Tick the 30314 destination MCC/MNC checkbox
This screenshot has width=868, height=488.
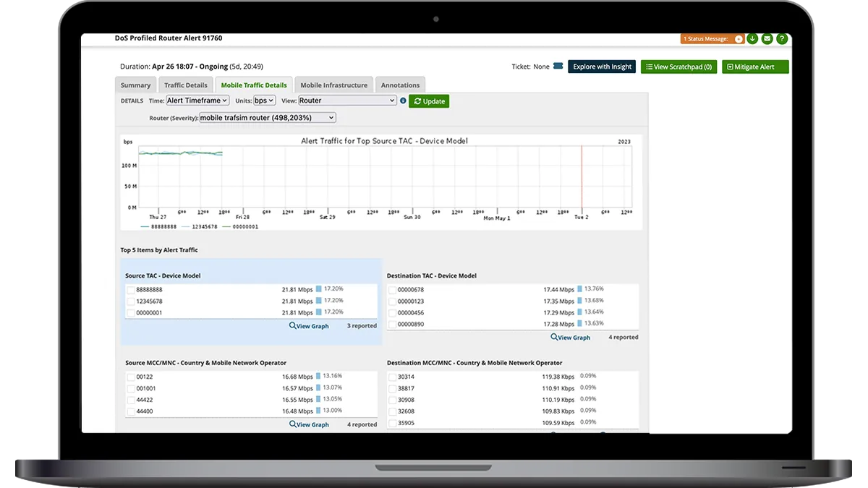pos(392,377)
